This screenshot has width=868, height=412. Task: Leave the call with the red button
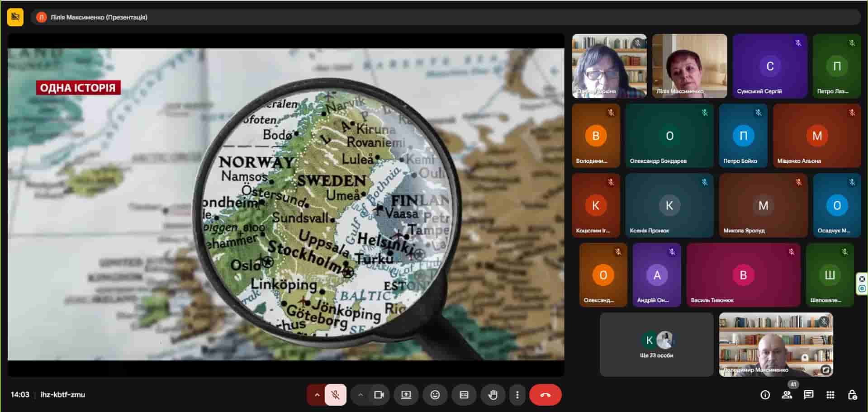pyautogui.click(x=545, y=395)
